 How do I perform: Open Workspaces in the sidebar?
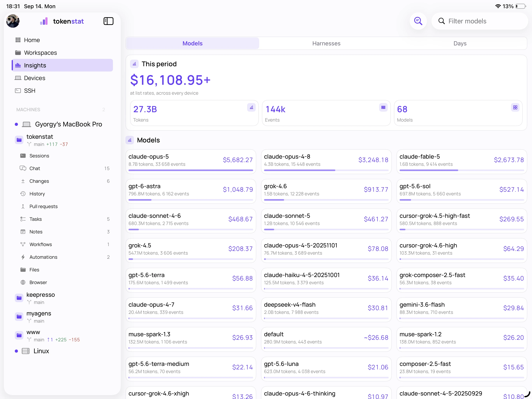[x=62, y=53]
